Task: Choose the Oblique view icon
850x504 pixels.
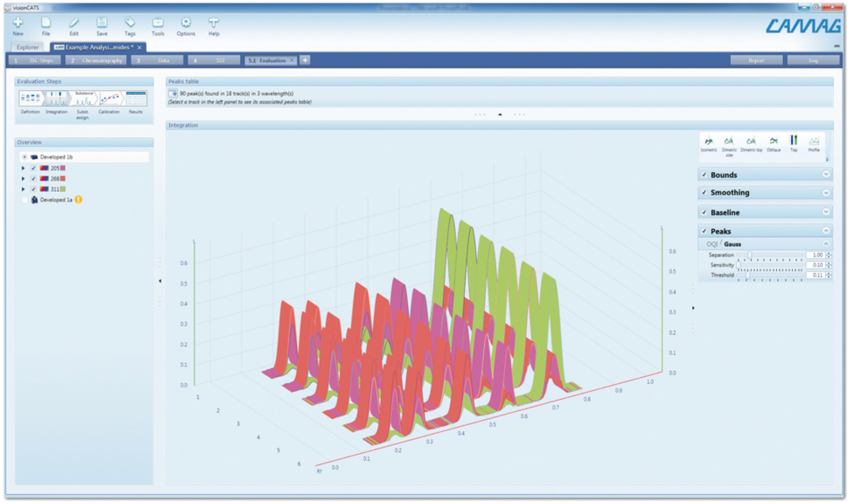Action: (773, 142)
